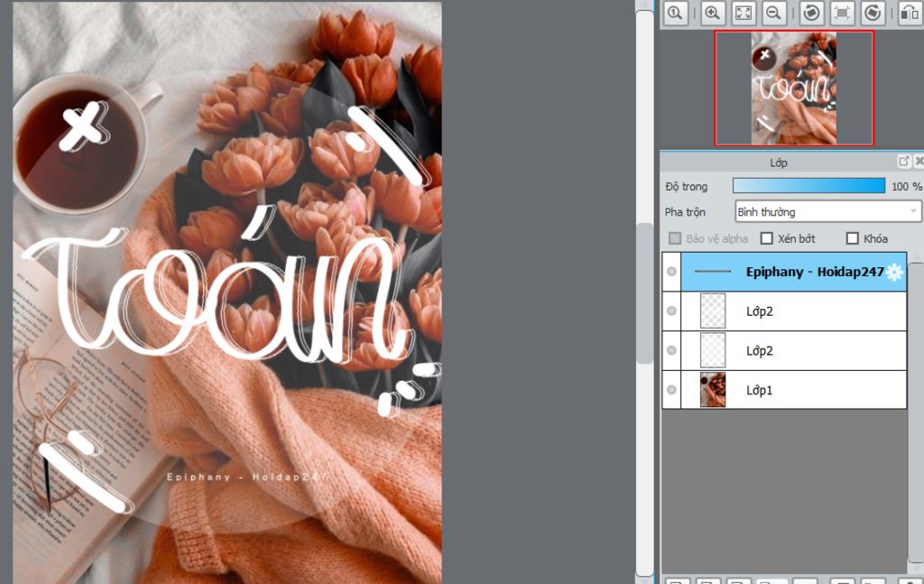Viewport: 924px width, 584px height.
Task: Click the Pha trộn label
Action: point(685,212)
